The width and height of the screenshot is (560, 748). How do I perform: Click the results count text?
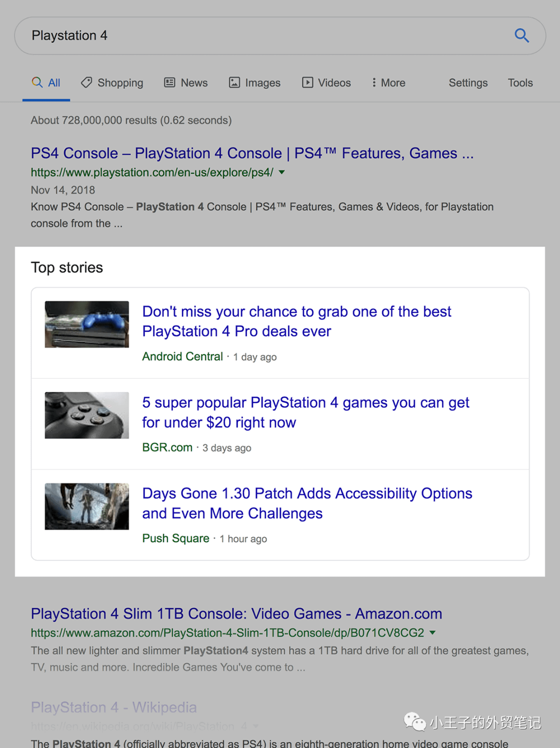(x=131, y=120)
